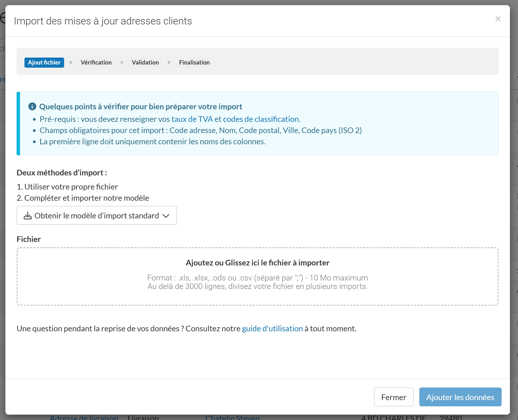Viewport: 518px width, 420px height.
Task: Open the 'codes de classification' link
Action: click(x=261, y=119)
